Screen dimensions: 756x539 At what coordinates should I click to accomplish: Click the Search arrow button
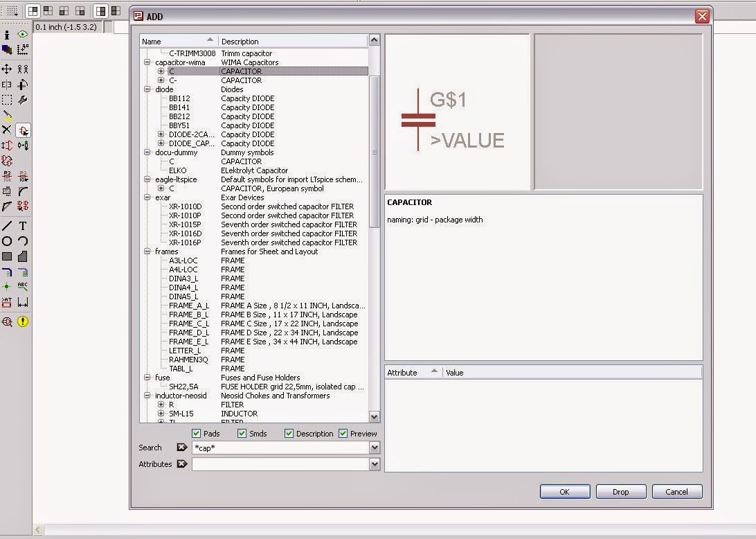[182, 448]
